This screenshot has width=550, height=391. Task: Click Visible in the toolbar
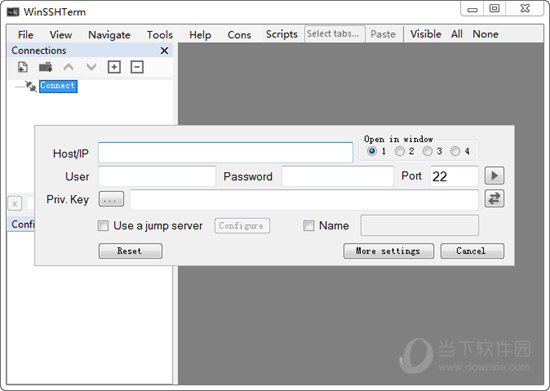coord(426,34)
